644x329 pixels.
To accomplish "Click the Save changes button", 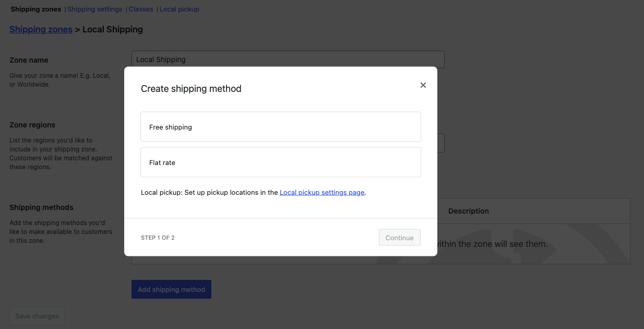I will click(37, 315).
